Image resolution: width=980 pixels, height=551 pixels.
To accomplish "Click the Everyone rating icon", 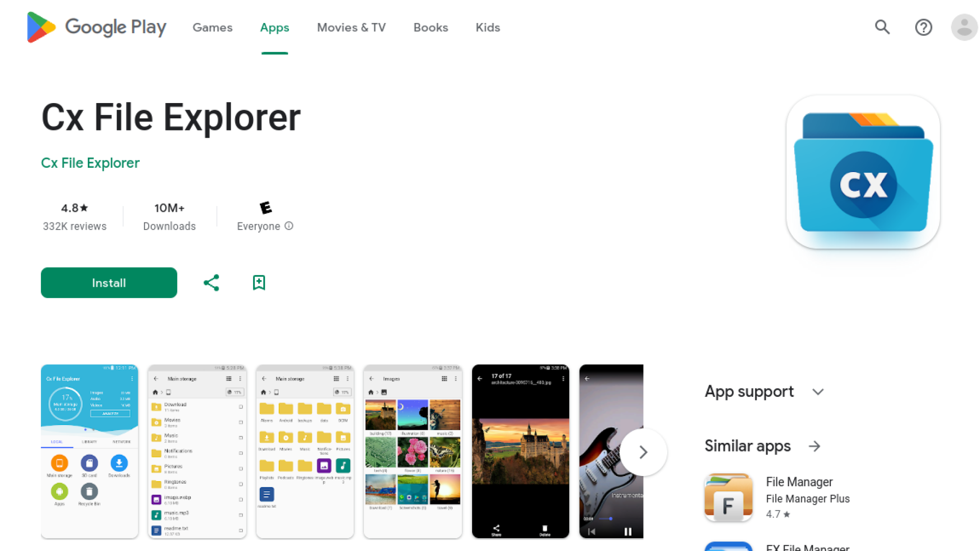I will pyautogui.click(x=265, y=208).
